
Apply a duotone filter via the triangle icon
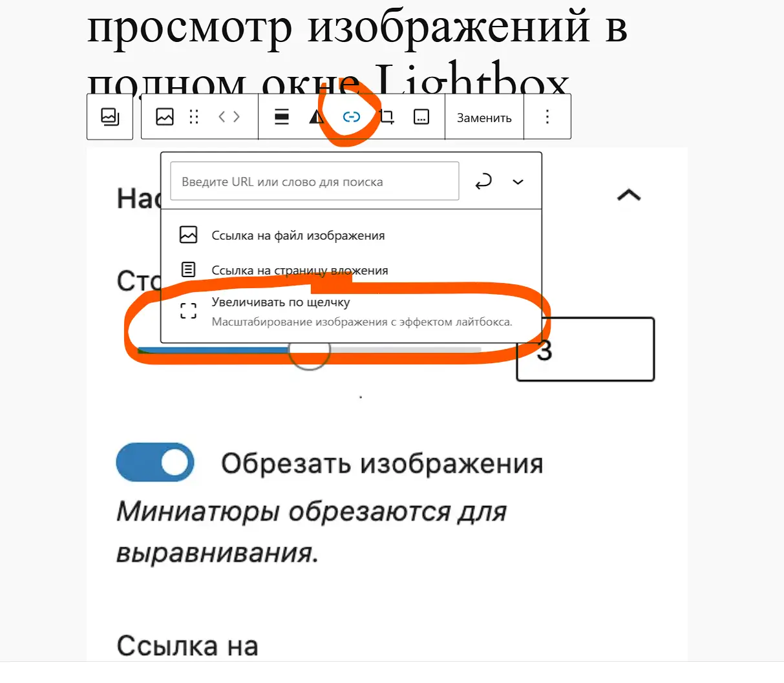315,116
